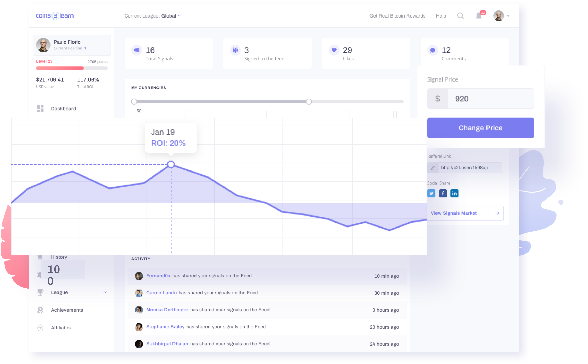Share via the Twitter icon
Screen dimensions: 588x364
[x=431, y=194]
